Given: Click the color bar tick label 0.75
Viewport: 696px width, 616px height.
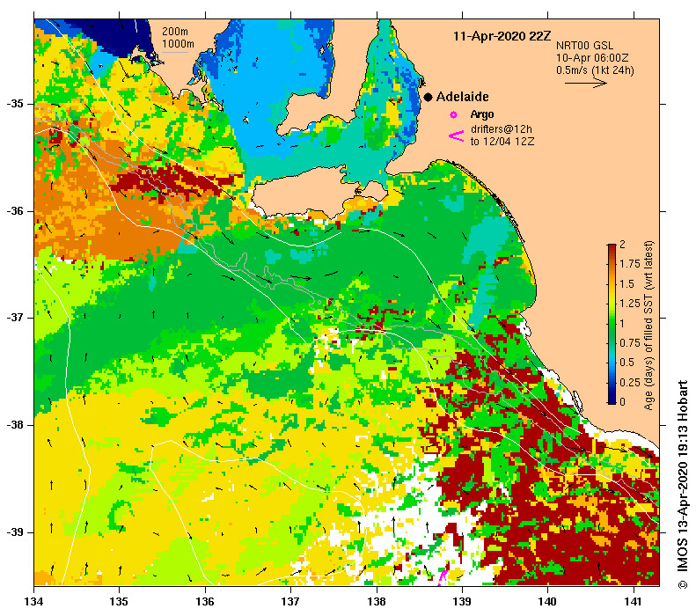Looking at the screenshot, I should [630, 342].
